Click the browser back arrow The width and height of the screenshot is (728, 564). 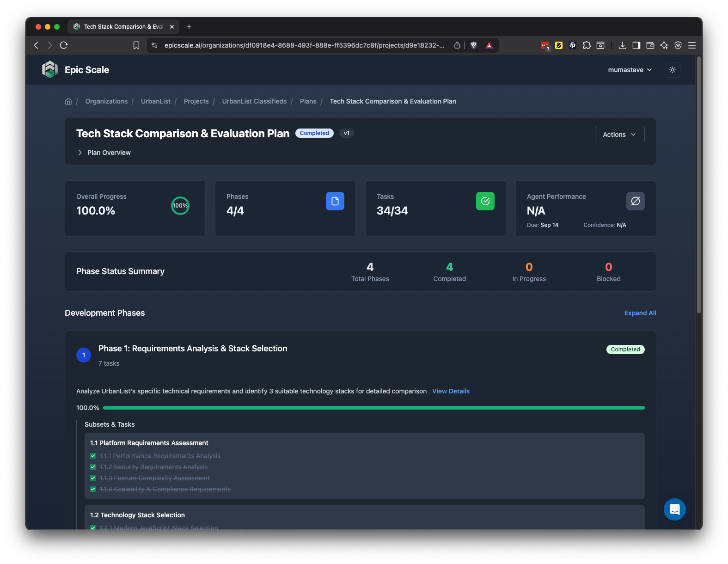[37, 45]
